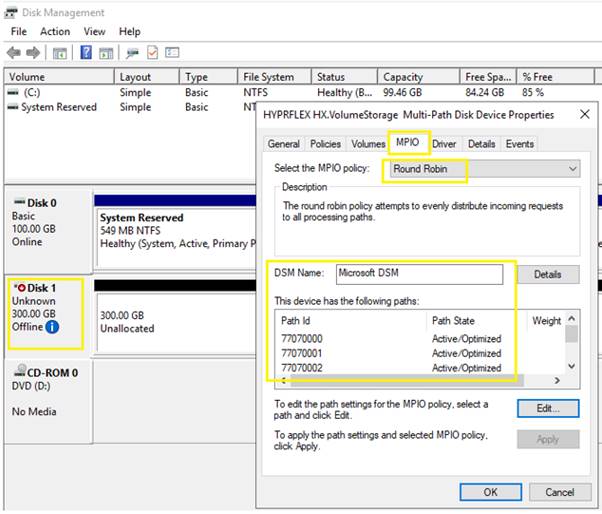Viewport: 602px width, 514px height.
Task: Switch to the Events tab
Action: click(x=520, y=144)
